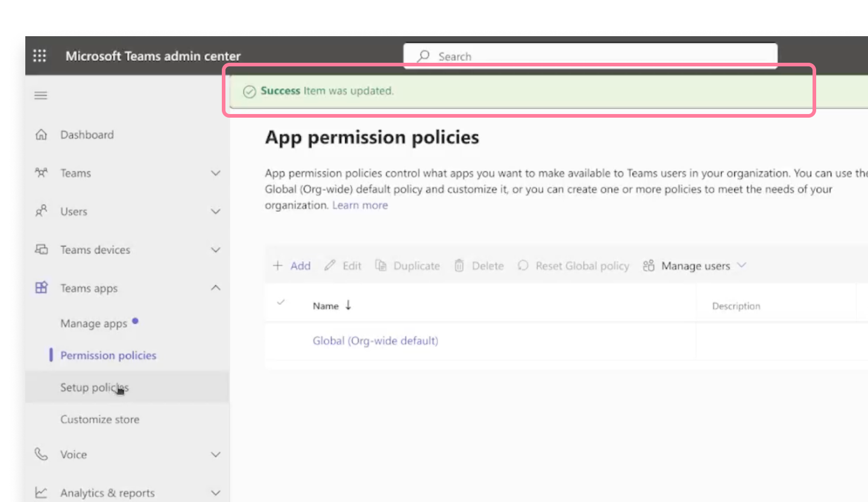Click the Delete toolbar button

coord(479,265)
